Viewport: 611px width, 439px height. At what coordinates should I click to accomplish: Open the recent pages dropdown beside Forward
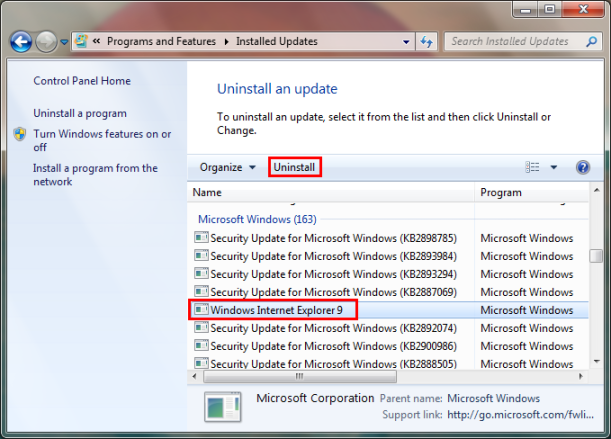pyautogui.click(x=64, y=42)
